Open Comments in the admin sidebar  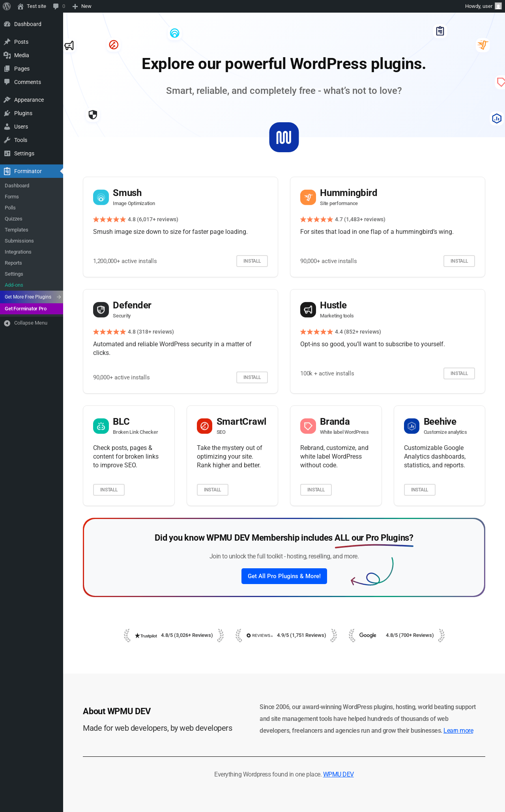point(32,82)
